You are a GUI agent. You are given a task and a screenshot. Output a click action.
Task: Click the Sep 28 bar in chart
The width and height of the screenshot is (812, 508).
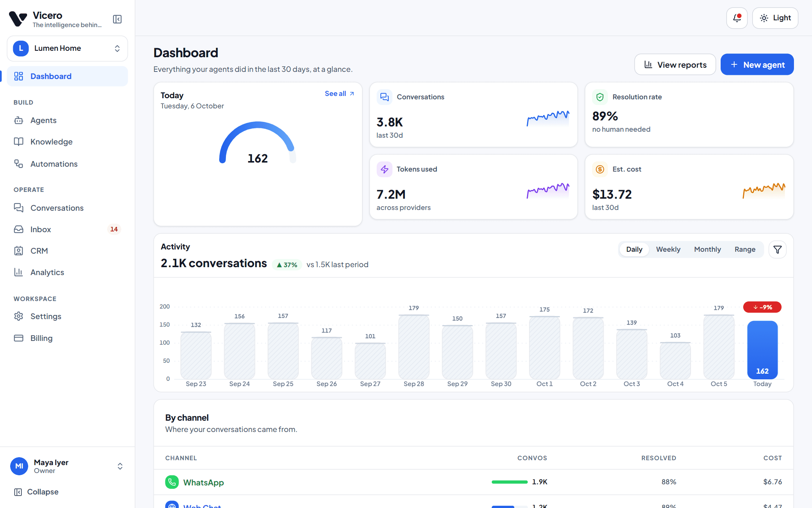point(414,347)
